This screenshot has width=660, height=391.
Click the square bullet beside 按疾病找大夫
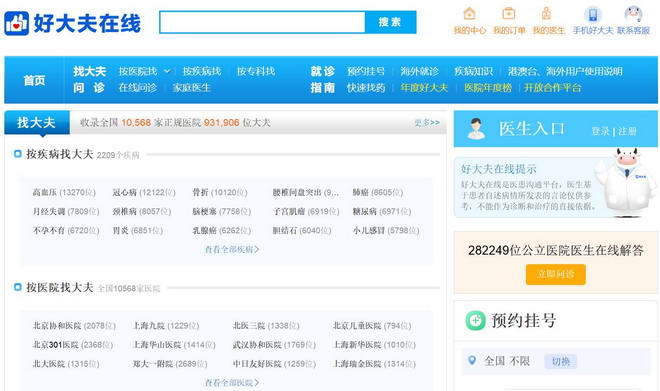pos(18,154)
